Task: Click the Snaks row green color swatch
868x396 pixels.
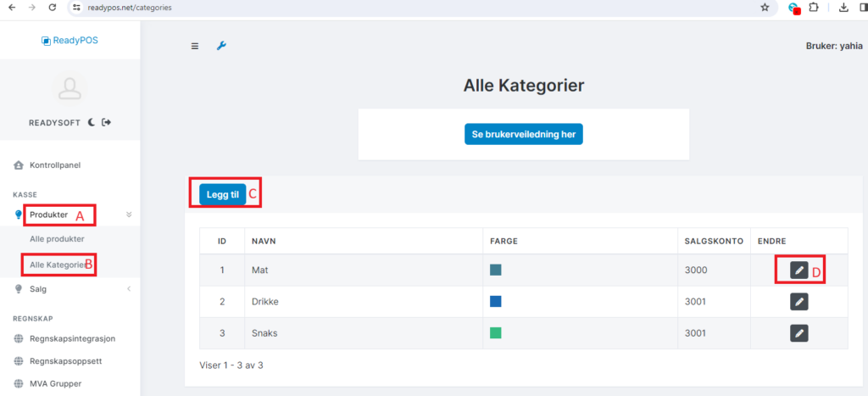Action: [x=495, y=333]
